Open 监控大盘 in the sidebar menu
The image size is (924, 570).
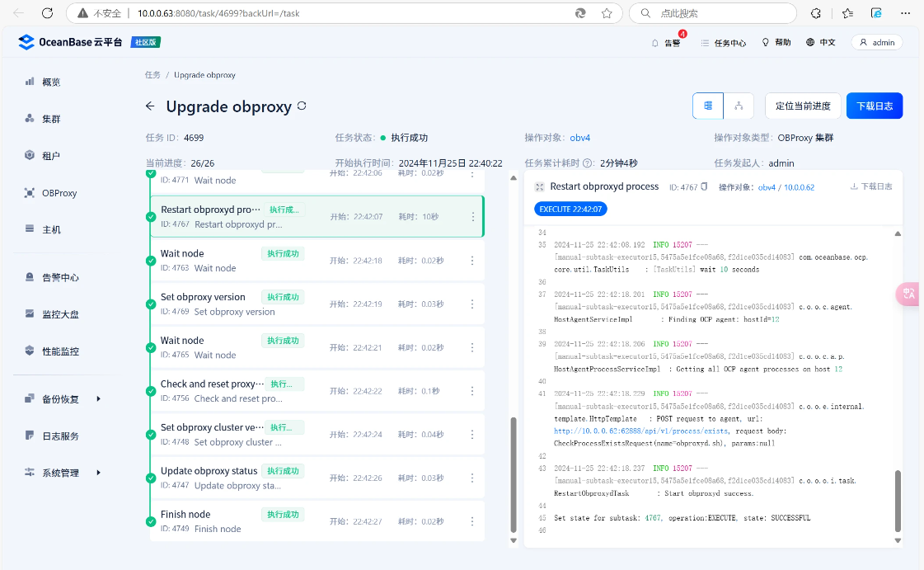(60, 314)
